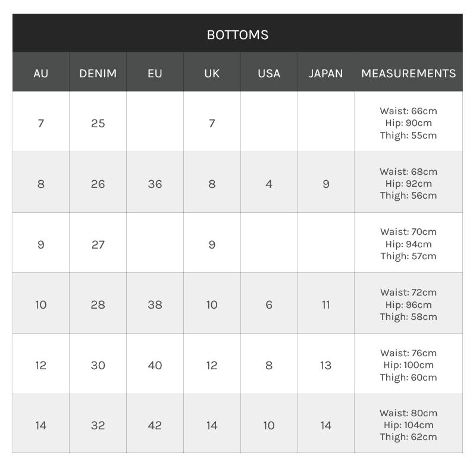The width and height of the screenshot is (476, 465).
Task: Click the JAPAN column header
Action: point(325,73)
